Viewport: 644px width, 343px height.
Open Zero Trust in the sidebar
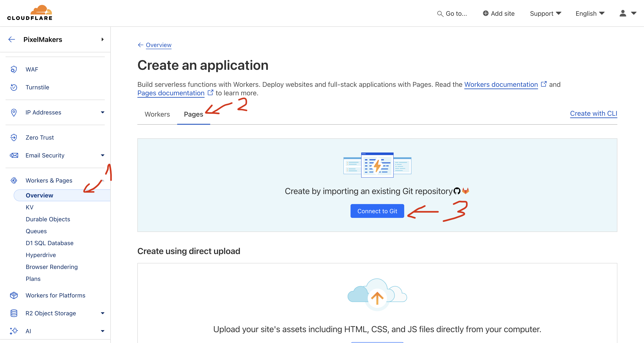[x=39, y=137]
